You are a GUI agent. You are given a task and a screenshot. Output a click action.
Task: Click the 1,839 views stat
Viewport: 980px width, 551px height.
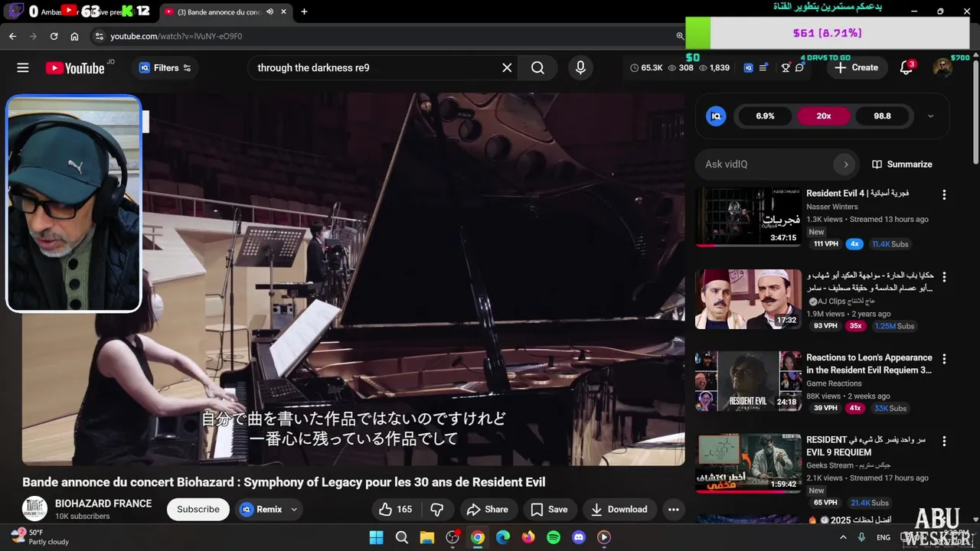(714, 68)
